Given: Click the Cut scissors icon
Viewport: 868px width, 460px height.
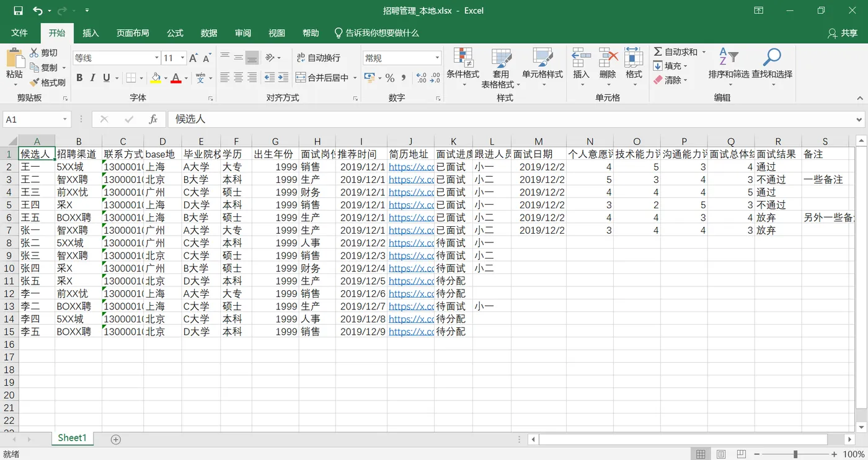Looking at the screenshot, I should click(x=35, y=53).
